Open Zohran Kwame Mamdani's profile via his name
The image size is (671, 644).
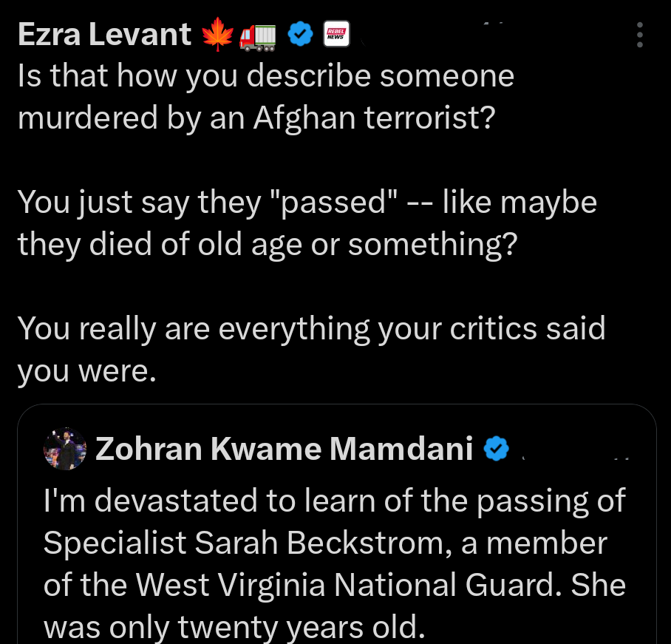coord(284,448)
